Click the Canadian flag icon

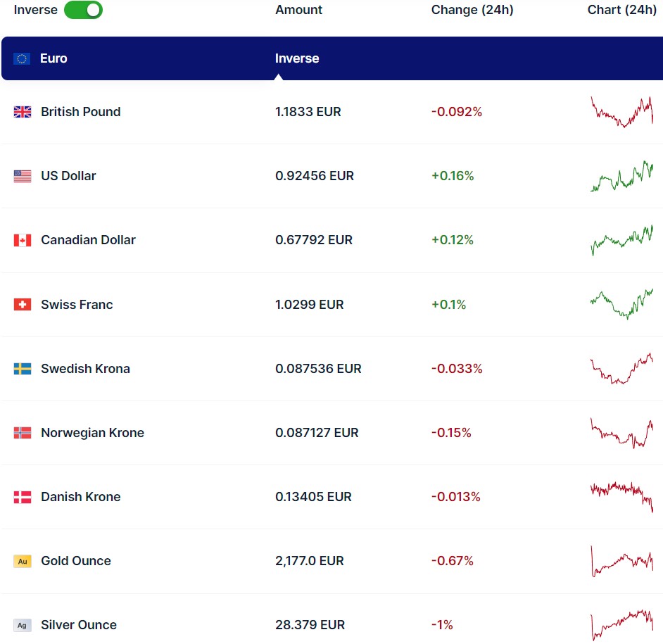(23, 240)
